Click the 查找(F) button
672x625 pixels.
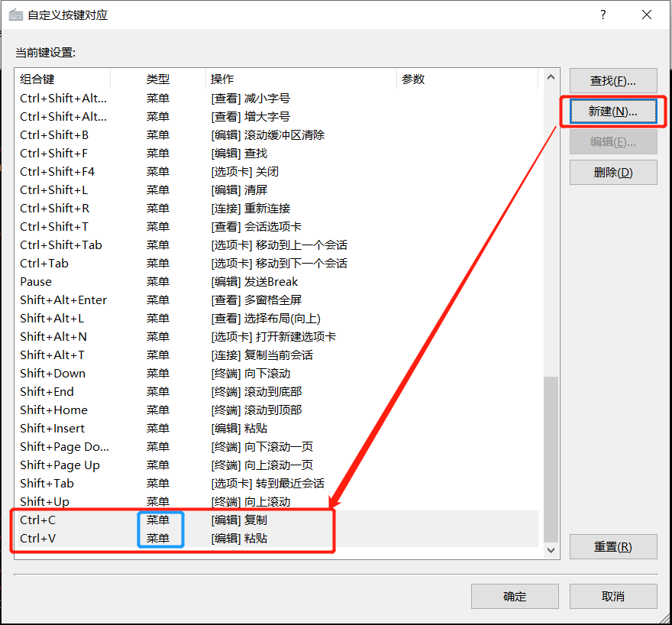(613, 80)
